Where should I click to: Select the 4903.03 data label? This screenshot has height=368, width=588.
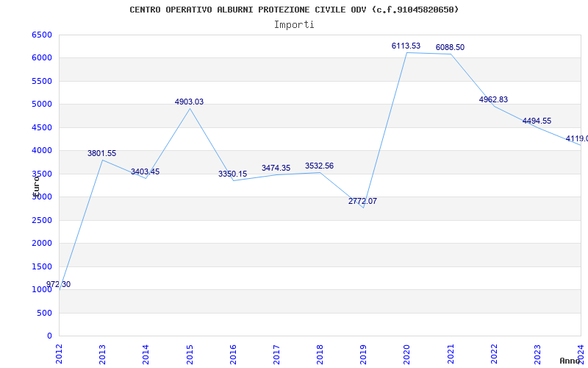point(189,102)
